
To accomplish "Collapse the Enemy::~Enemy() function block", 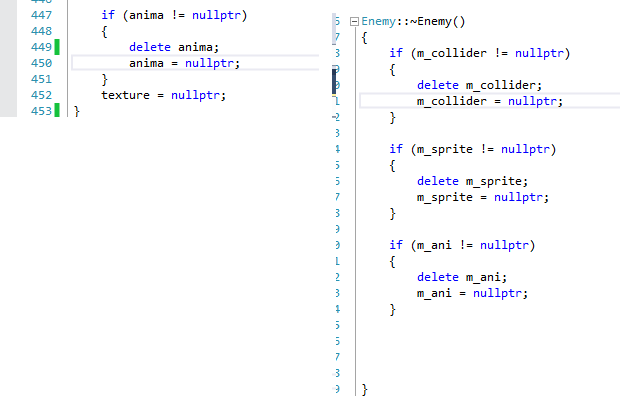I will 354,22.
